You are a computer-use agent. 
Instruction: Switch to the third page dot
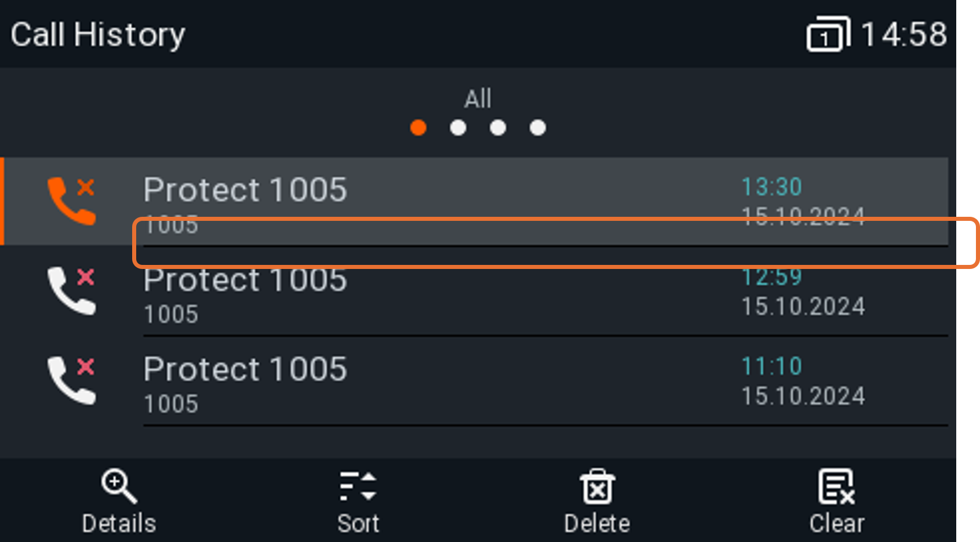498,128
